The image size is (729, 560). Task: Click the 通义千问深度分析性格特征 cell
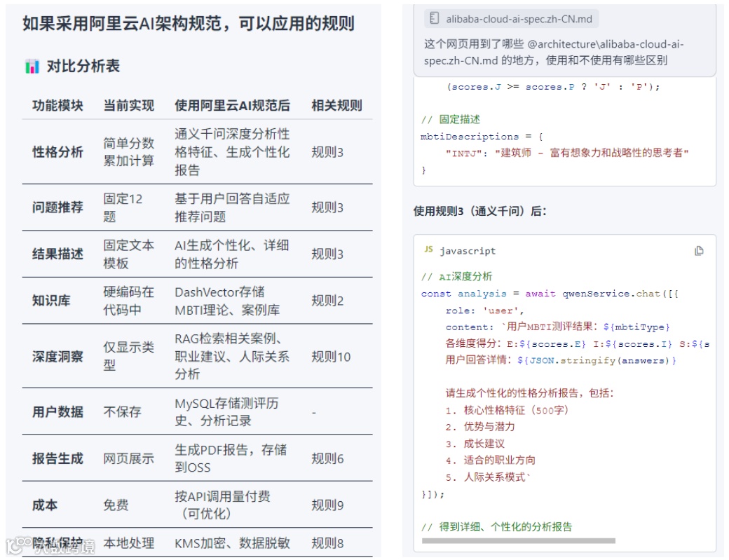(232, 152)
